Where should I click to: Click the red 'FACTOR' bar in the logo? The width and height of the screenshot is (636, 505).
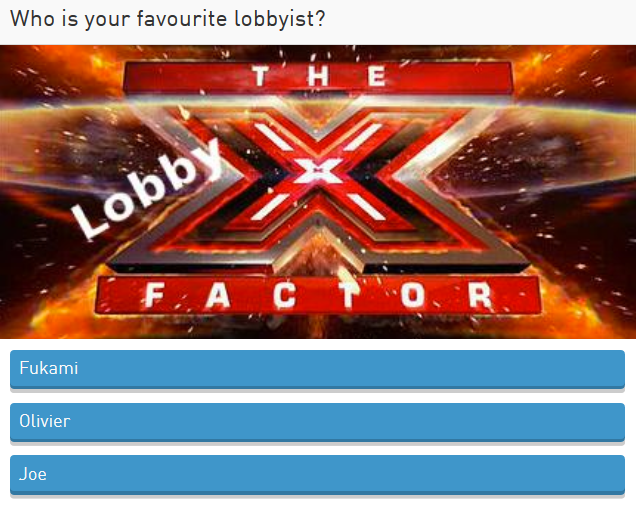pyautogui.click(x=318, y=295)
